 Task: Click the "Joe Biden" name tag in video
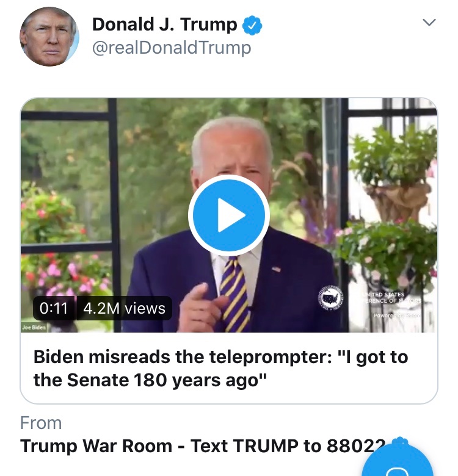point(34,328)
